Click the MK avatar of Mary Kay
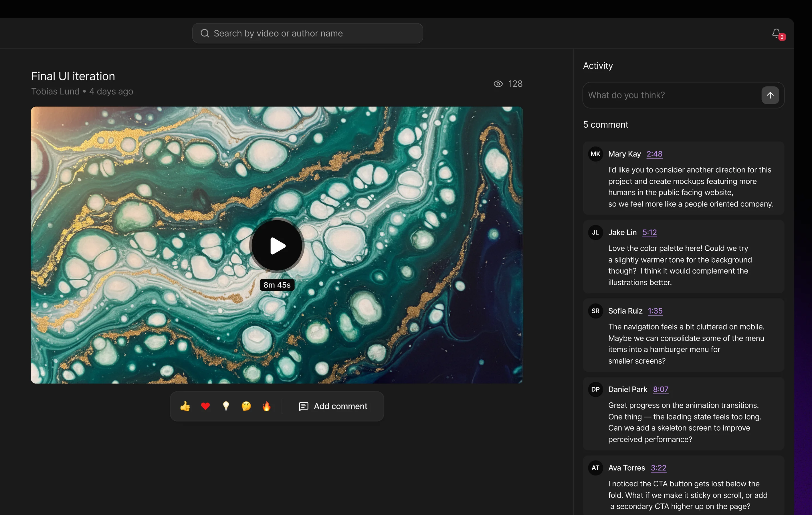 click(595, 154)
